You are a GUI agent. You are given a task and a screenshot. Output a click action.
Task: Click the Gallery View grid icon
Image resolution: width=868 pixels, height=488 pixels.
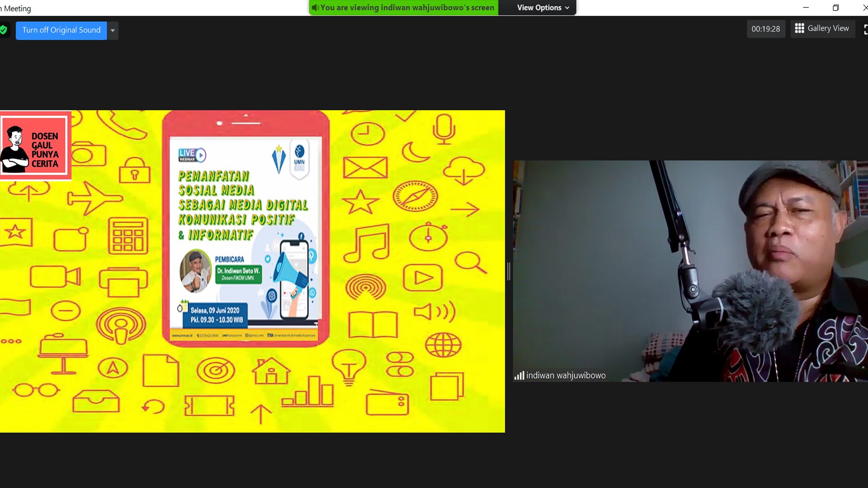click(x=799, y=28)
